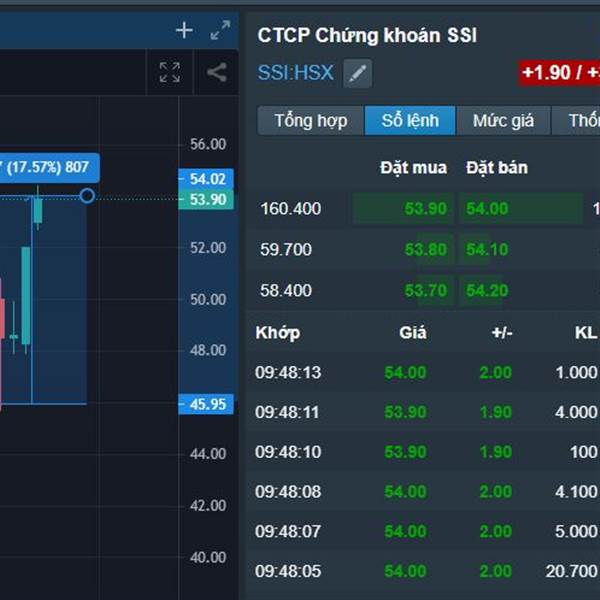Click the plus icon above the chart
The image size is (600, 600).
click(184, 30)
